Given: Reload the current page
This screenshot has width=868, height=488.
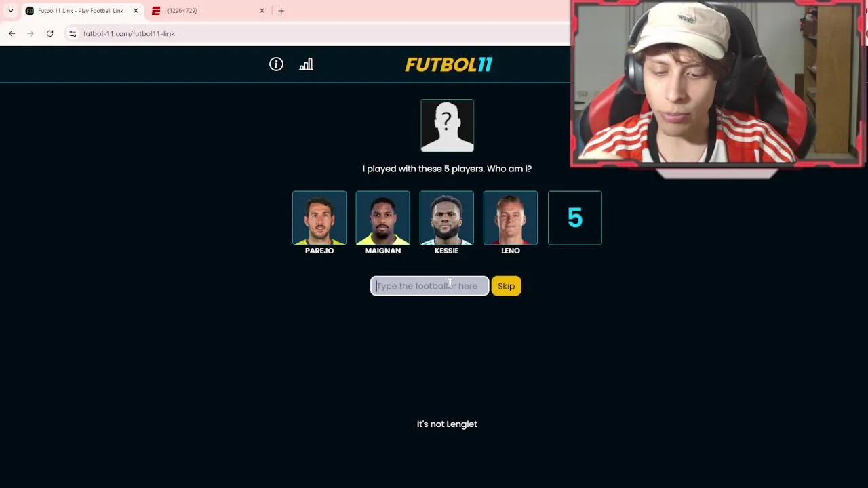Looking at the screenshot, I should point(50,33).
